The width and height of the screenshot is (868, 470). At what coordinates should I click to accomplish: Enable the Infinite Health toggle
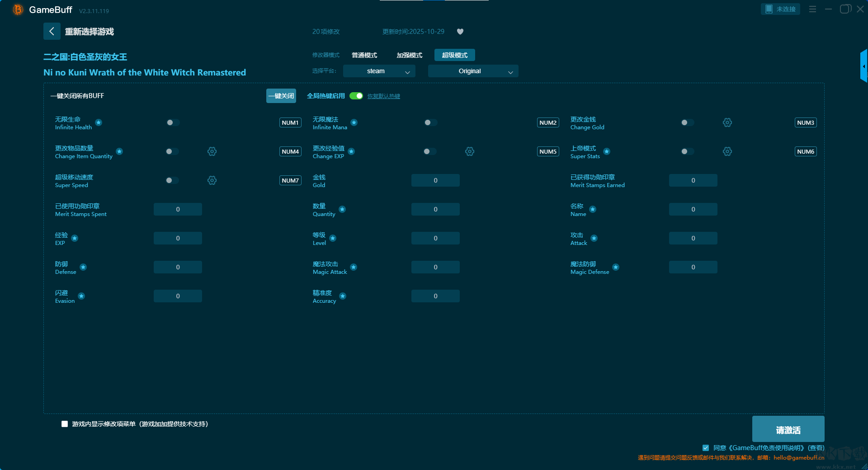[172, 122]
